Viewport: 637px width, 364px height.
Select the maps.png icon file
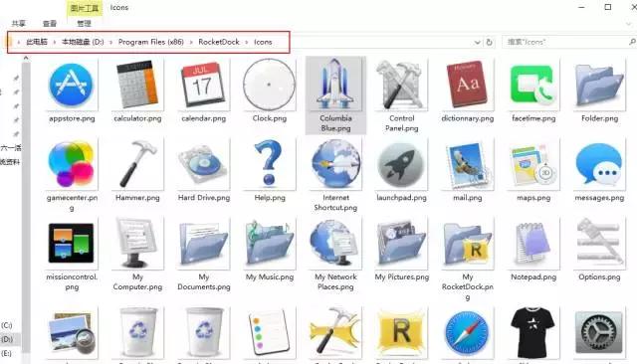(533, 170)
